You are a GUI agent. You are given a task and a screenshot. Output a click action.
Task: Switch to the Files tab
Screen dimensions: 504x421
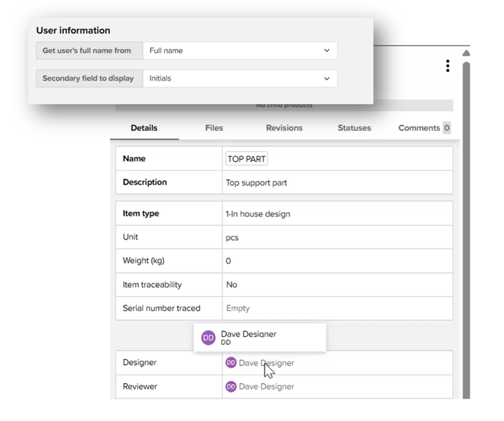coord(214,128)
